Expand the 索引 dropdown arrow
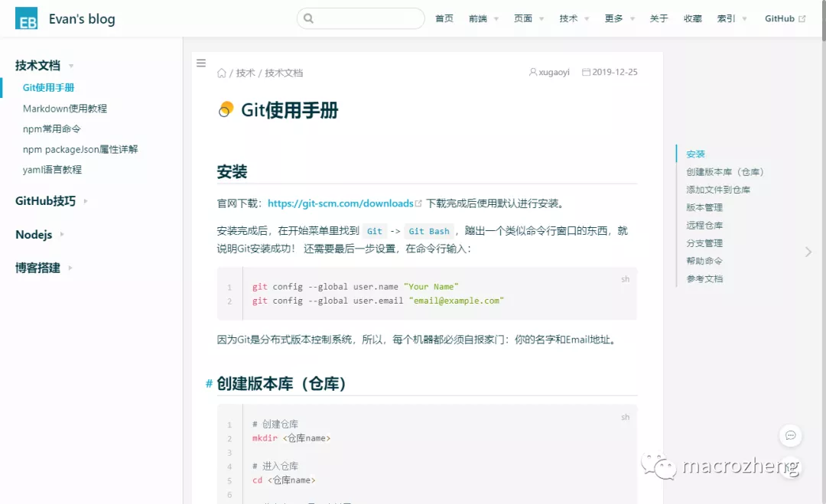This screenshot has width=826, height=504. 744,19
